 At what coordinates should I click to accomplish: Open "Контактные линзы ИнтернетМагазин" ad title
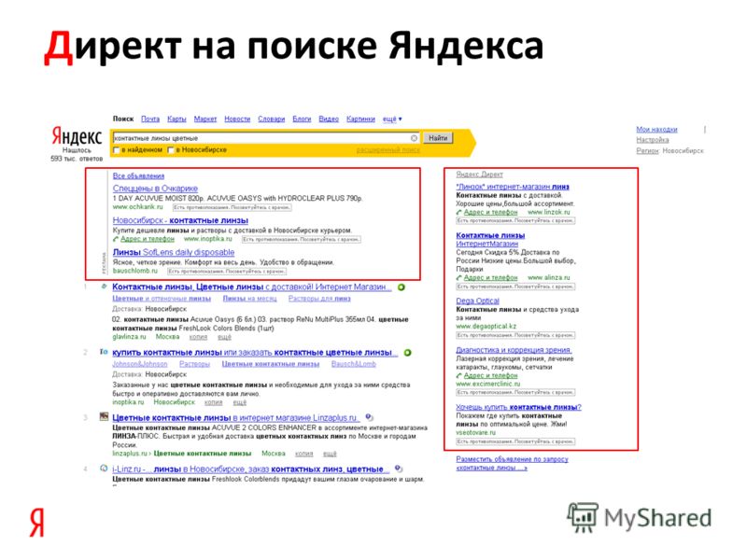pyautogui.click(x=491, y=240)
